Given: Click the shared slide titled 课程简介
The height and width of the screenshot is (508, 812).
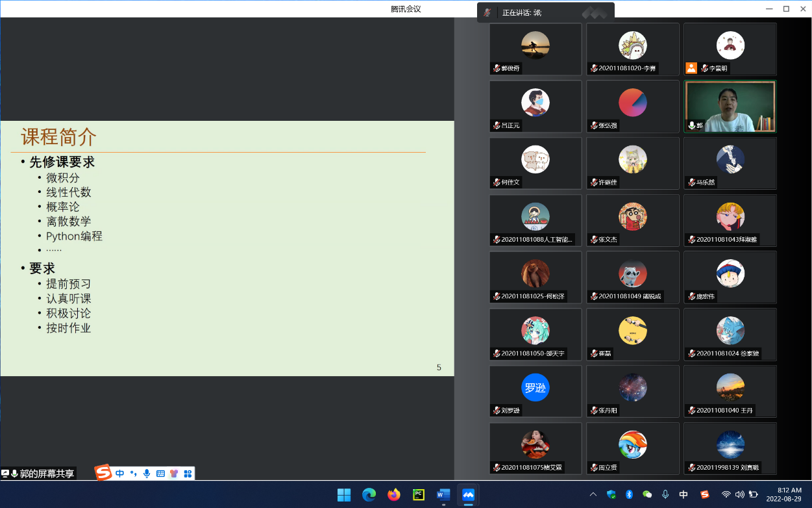Looking at the screenshot, I should point(227,248).
